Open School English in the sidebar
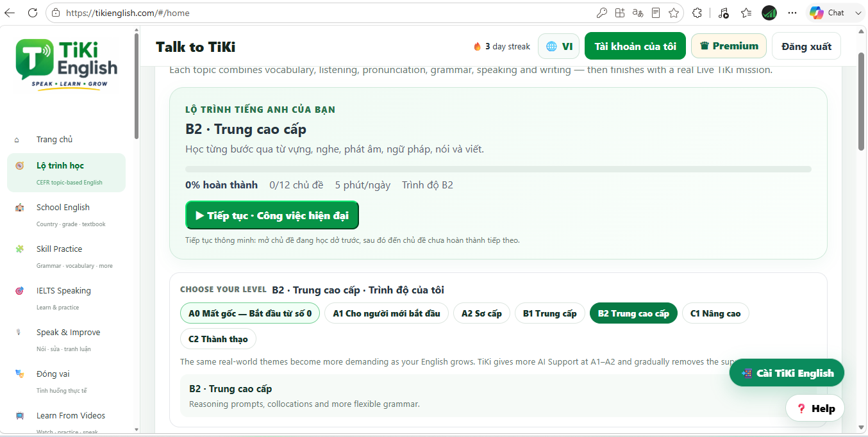The height and width of the screenshot is (437, 868). pyautogui.click(x=67, y=215)
